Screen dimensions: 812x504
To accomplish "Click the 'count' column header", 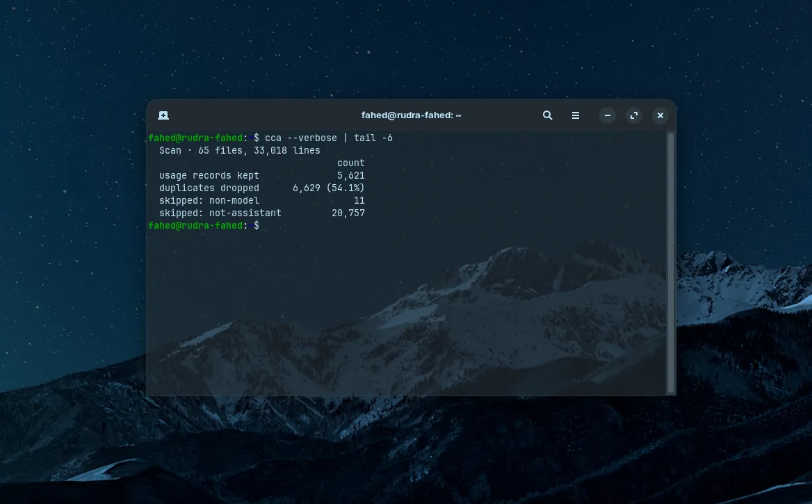I will pyautogui.click(x=351, y=163).
